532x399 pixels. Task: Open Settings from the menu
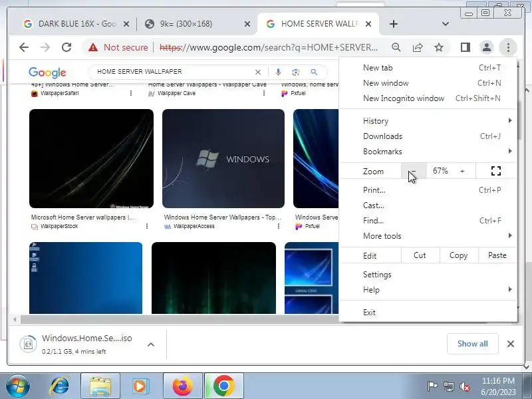coord(428,275)
